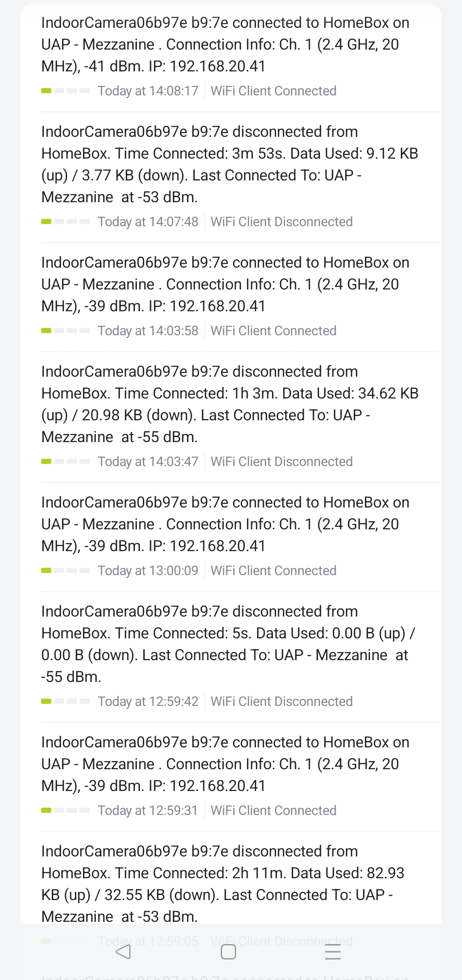The height and width of the screenshot is (980, 462).
Task: Tap signal indicator beside 14:07:48 timestamp
Action: coord(65,221)
